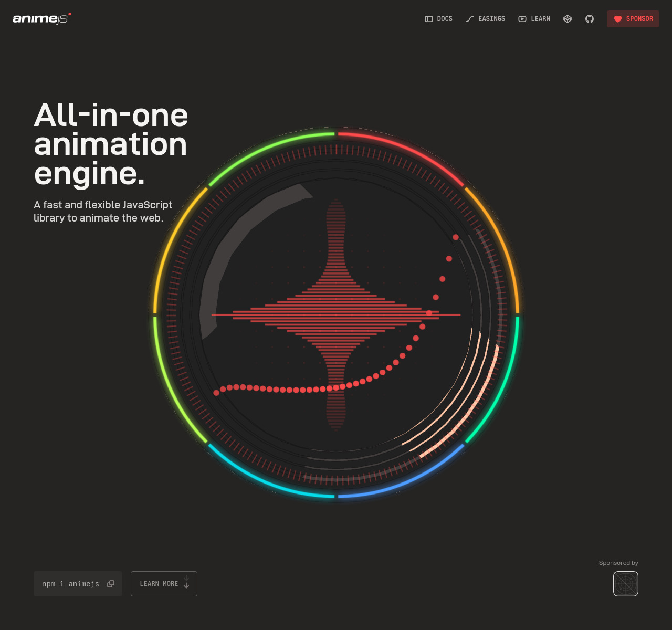Screen dimensions: 672x630
Task: Click the copy icon beside npm command
Action: coord(111,584)
